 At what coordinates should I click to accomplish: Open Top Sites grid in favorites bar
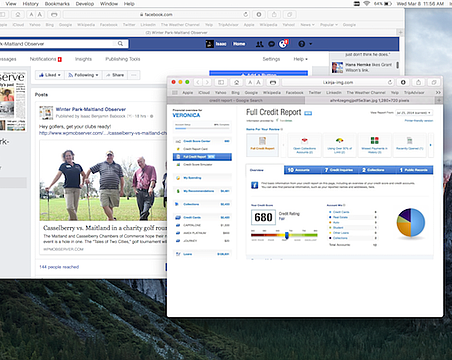coord(174,92)
